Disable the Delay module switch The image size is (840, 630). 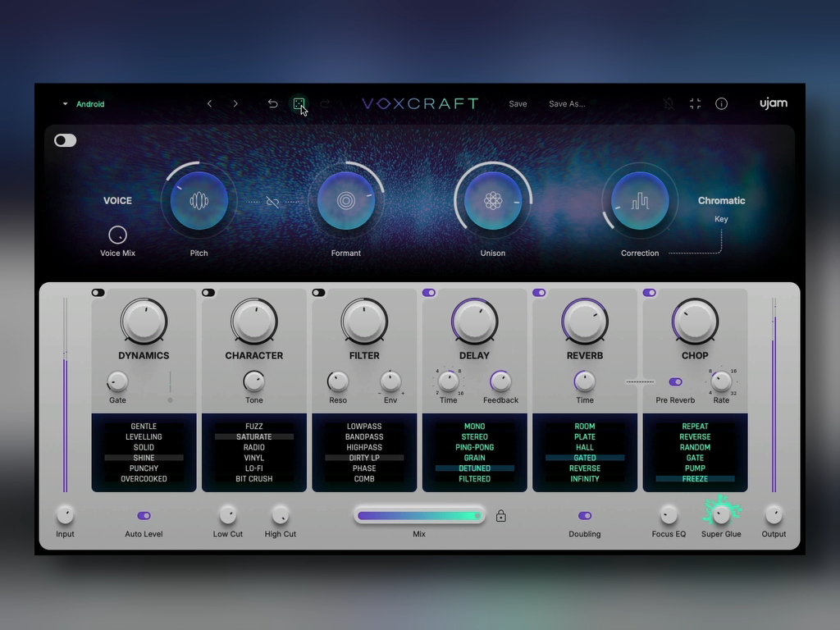pyautogui.click(x=429, y=293)
